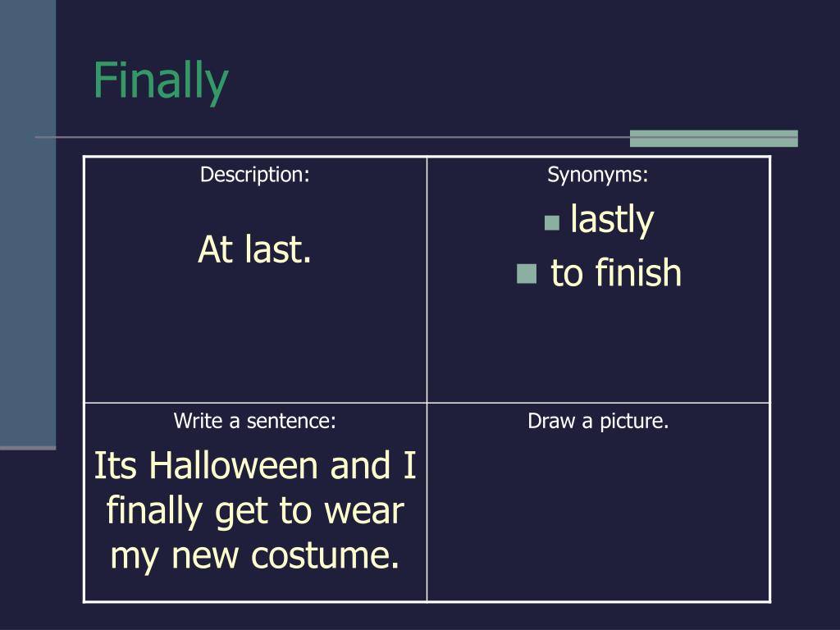Click the 'my new costume.' line
This screenshot has width=840, height=630.
255,556
